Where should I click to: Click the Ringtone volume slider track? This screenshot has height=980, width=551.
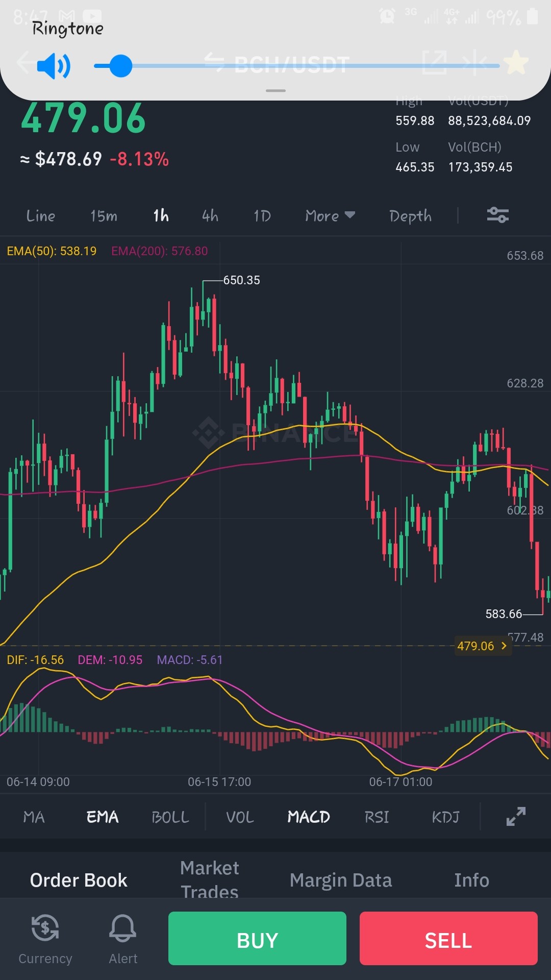pyautogui.click(x=297, y=66)
